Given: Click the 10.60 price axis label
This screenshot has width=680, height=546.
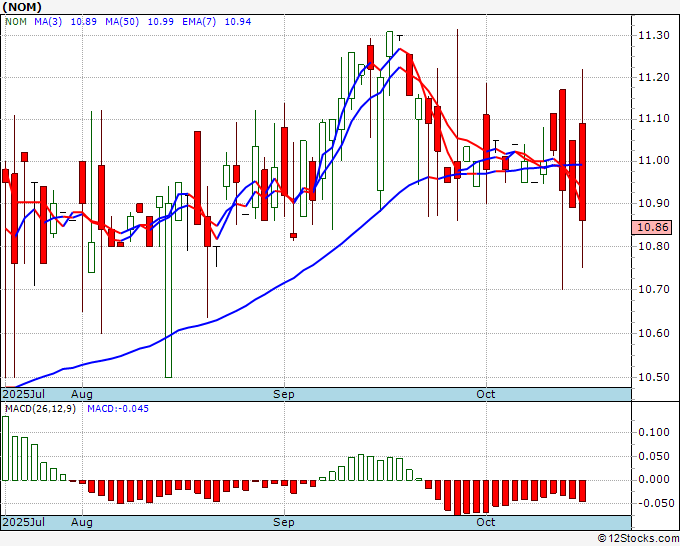Looking at the screenshot, I should pyautogui.click(x=654, y=333).
